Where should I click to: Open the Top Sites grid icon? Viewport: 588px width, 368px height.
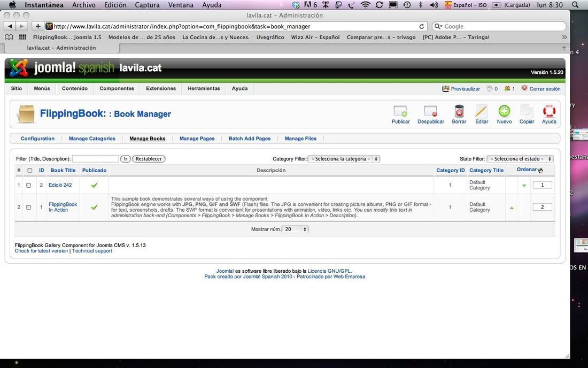point(22,37)
